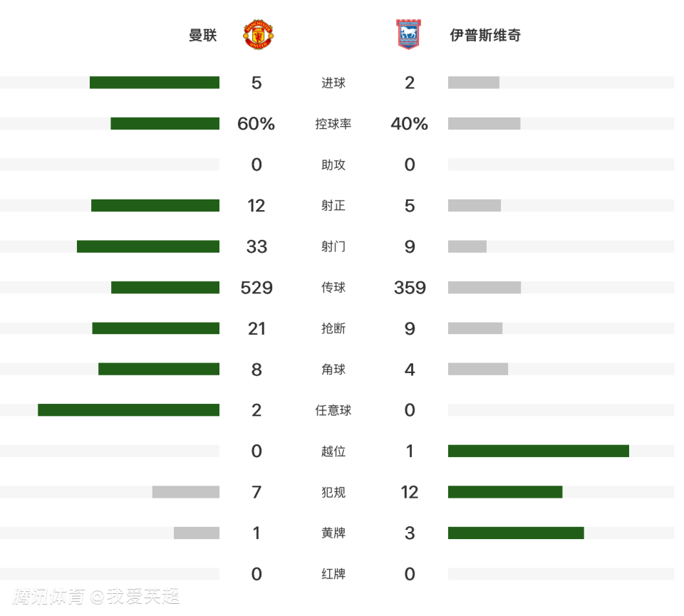Click the 红牌 stat label
The width and height of the screenshot is (684, 616).
[x=333, y=574]
